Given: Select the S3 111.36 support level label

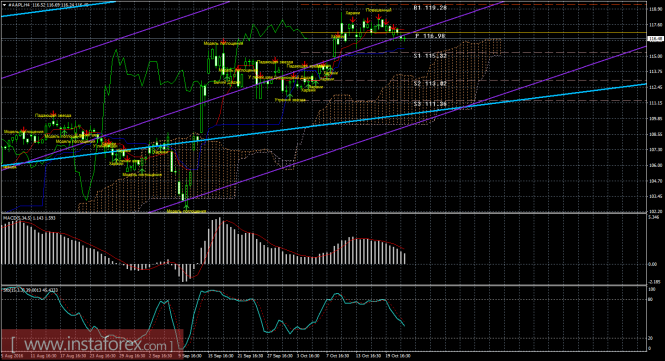Looking at the screenshot, I should [x=430, y=104].
